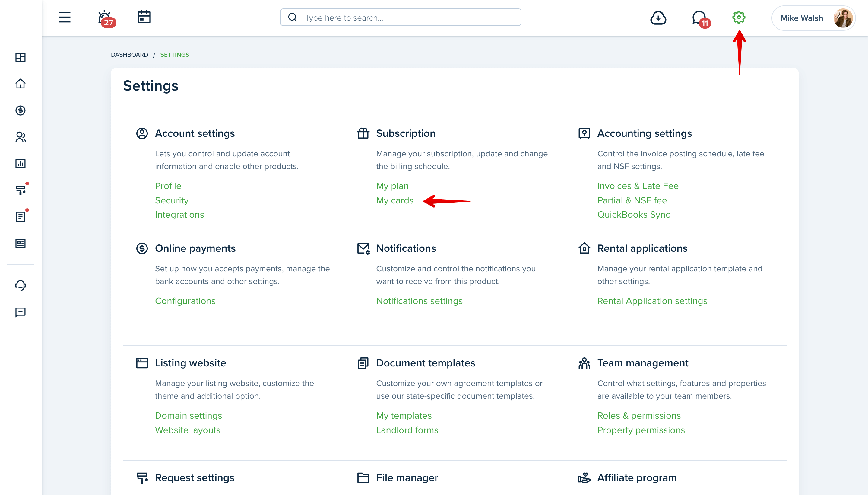Open the hamburger menu in top bar
This screenshot has height=495, width=868.
pyautogui.click(x=64, y=17)
